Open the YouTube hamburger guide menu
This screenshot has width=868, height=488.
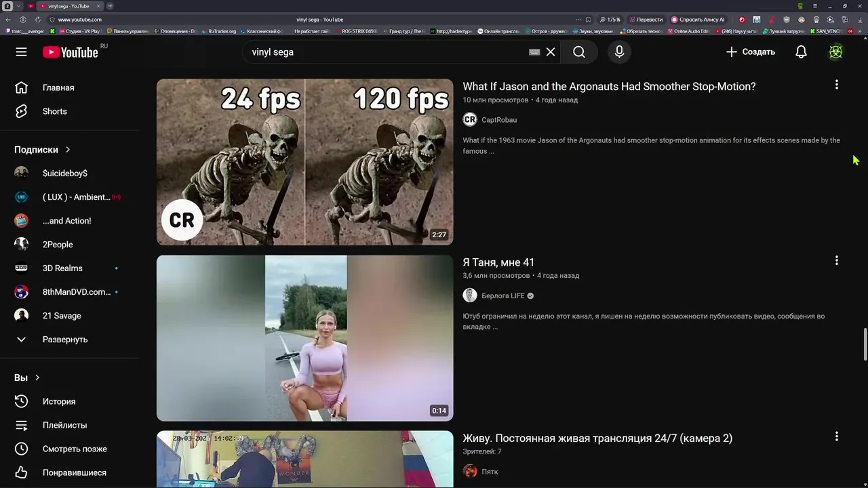[x=22, y=52]
